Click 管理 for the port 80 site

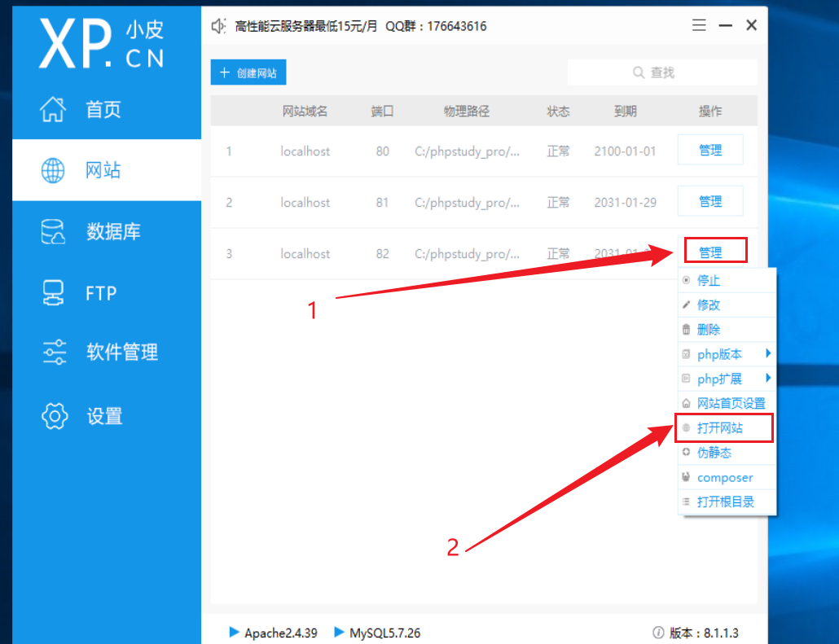(x=710, y=150)
